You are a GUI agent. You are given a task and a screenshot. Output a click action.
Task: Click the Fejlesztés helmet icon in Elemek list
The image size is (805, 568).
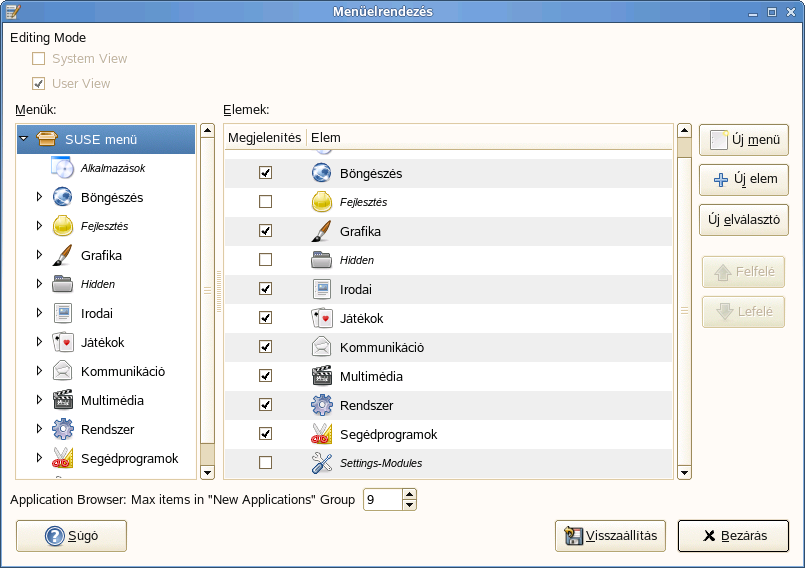321,202
